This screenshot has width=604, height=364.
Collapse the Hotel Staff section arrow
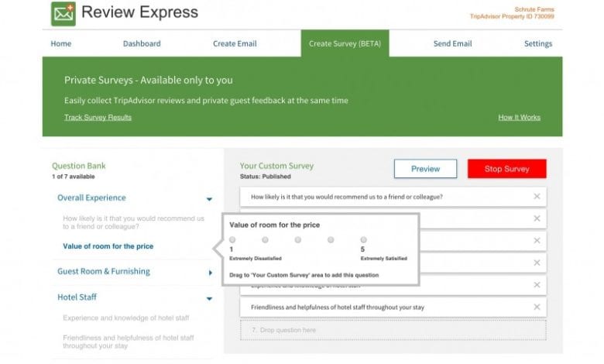click(x=209, y=298)
